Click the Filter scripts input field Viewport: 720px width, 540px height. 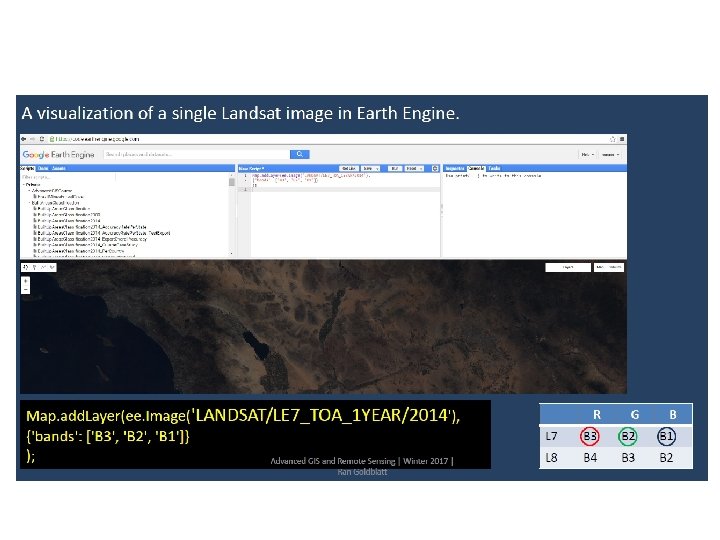68,177
